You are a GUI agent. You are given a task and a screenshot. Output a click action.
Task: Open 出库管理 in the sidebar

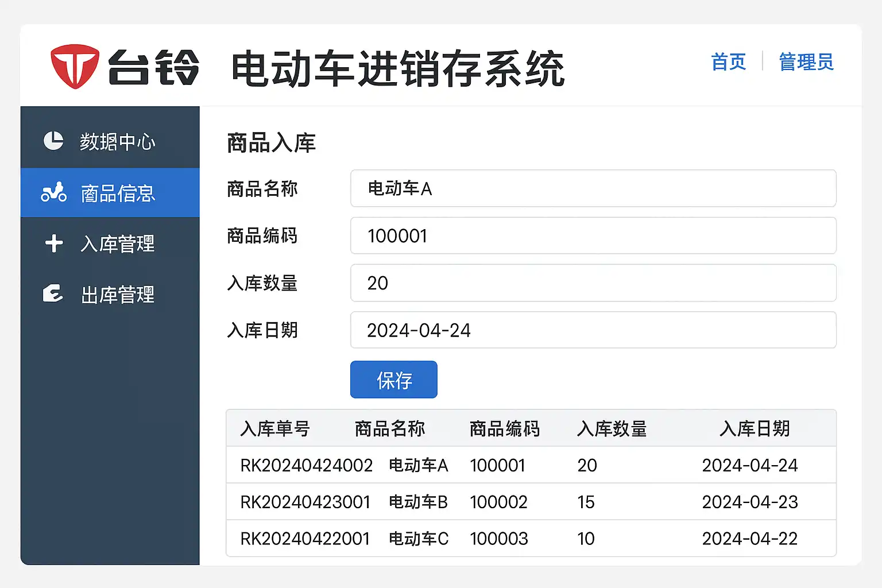(x=110, y=294)
